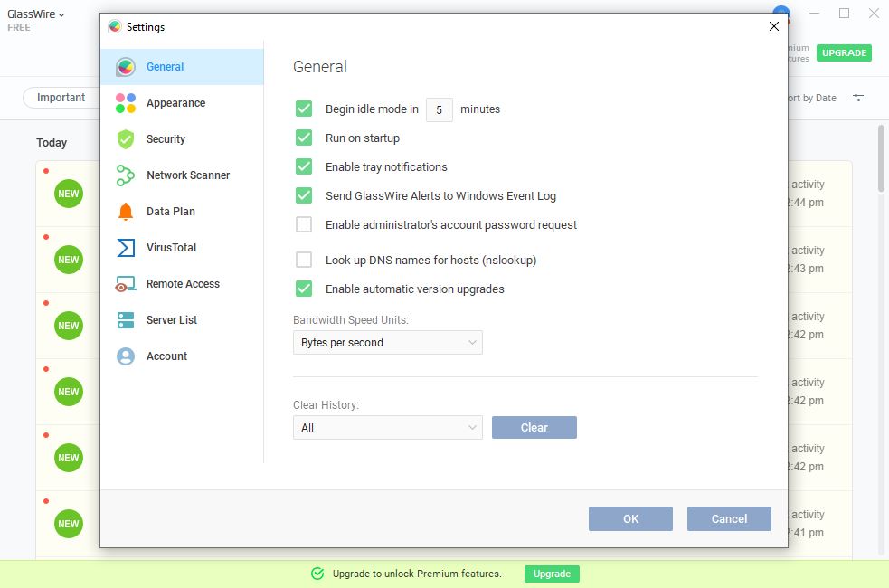Image resolution: width=889 pixels, height=588 pixels.
Task: Switch to Appearance settings
Action: [x=182, y=103]
